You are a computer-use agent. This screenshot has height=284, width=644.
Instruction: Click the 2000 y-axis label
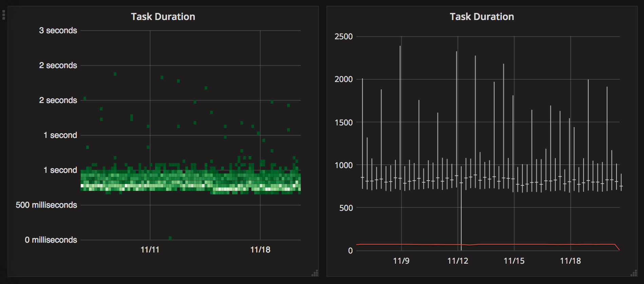click(343, 79)
